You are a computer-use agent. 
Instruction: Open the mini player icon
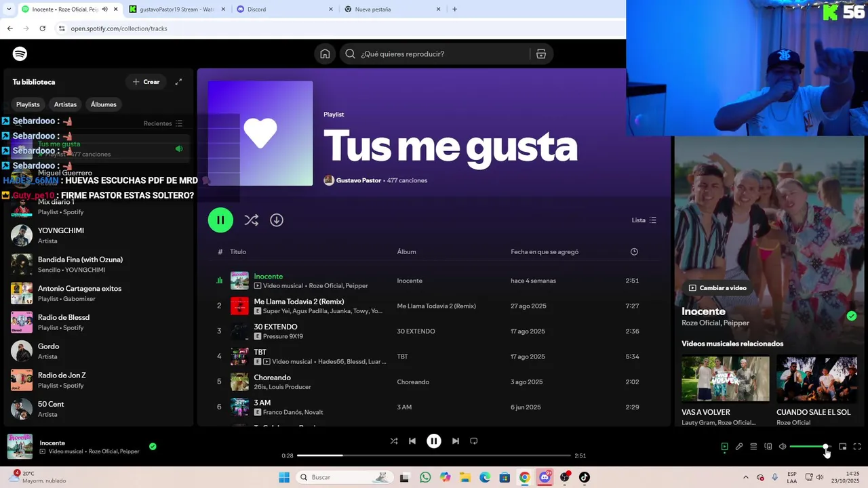(x=843, y=447)
